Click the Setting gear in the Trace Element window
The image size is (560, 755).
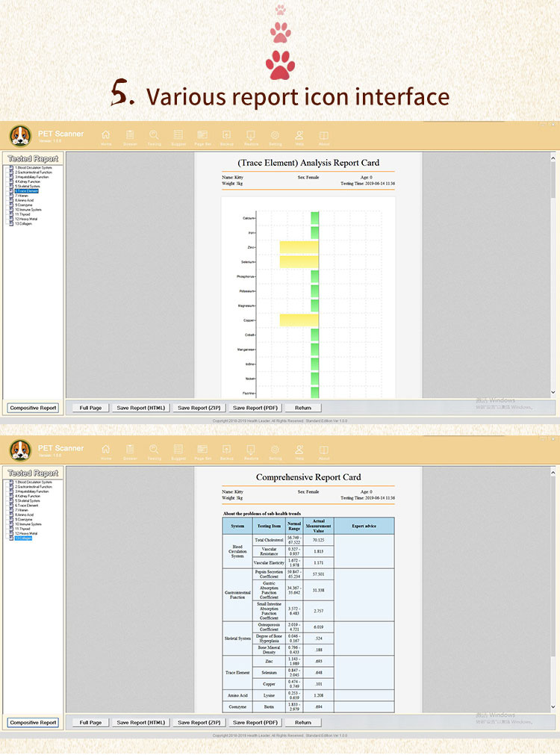[x=275, y=137]
